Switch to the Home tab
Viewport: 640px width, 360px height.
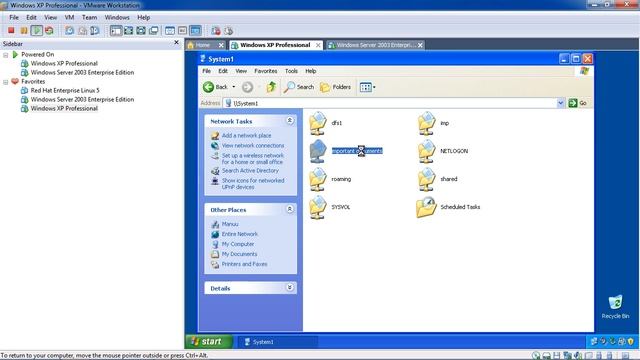tap(203, 45)
